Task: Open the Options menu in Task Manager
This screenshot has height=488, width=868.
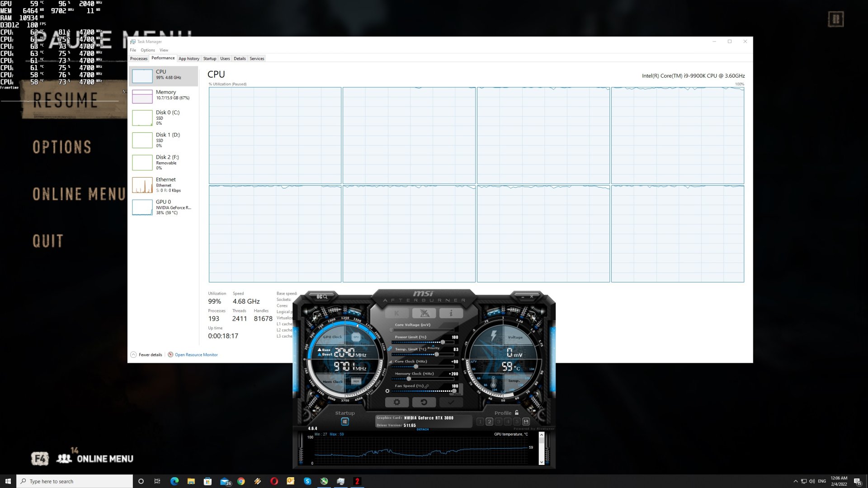Action: point(147,50)
